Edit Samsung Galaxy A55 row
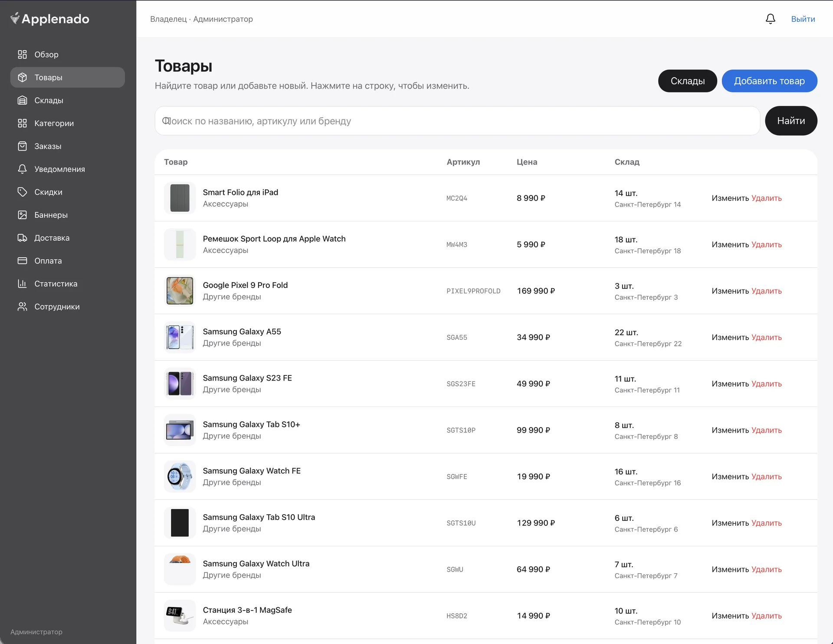The height and width of the screenshot is (644, 833). pyautogui.click(x=730, y=337)
